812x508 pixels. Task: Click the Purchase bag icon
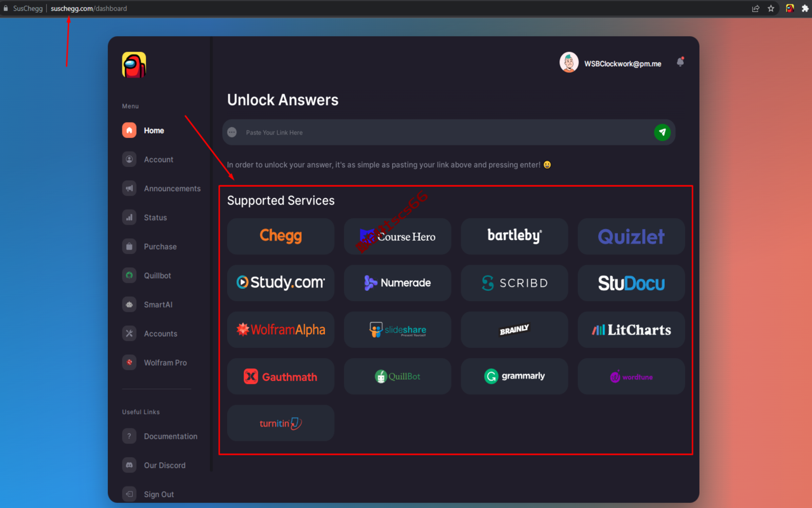[x=129, y=246]
